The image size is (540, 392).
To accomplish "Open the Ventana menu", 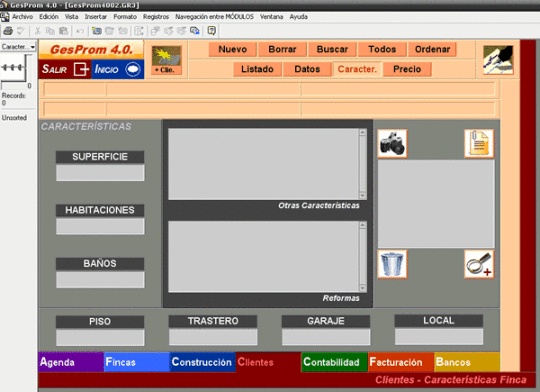I will (271, 17).
